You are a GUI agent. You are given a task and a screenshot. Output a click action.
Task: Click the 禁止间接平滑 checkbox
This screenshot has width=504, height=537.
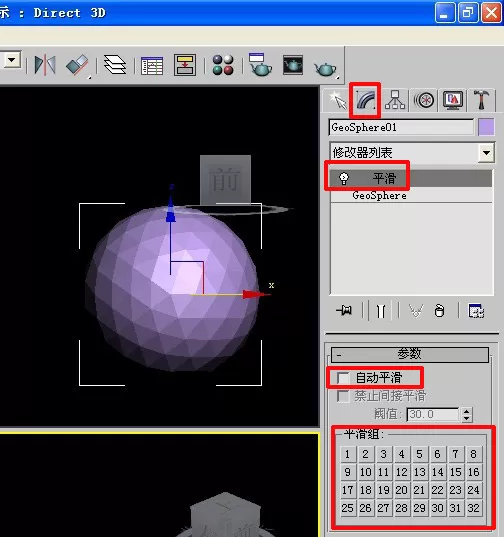click(x=343, y=396)
